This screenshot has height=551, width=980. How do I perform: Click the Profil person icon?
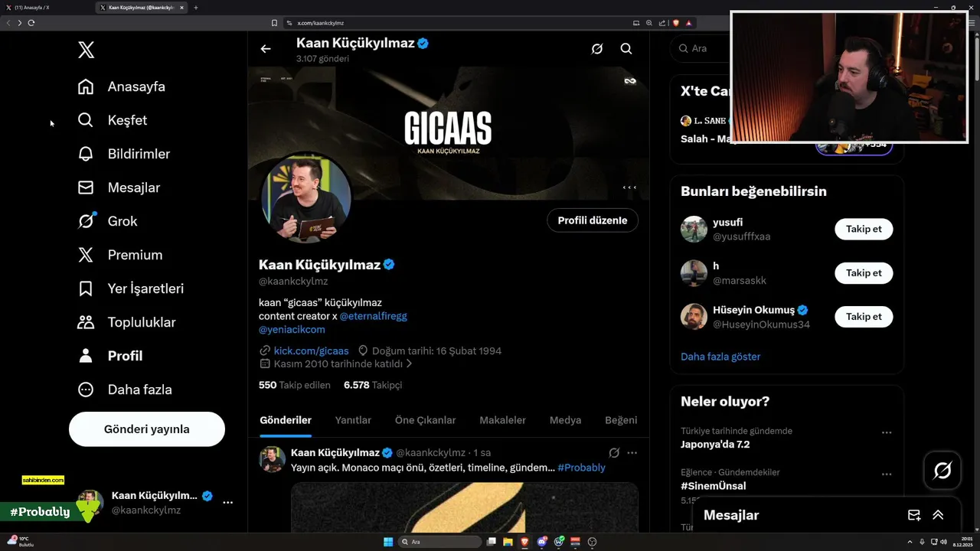tap(86, 356)
